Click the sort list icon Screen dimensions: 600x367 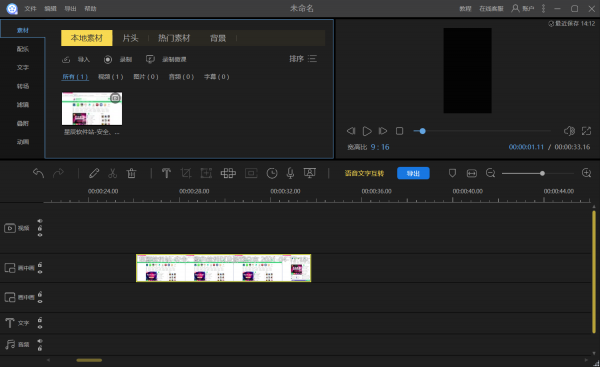tap(312, 59)
